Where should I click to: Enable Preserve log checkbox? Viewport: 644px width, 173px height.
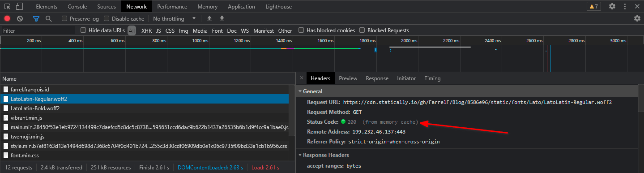pyautogui.click(x=64, y=19)
